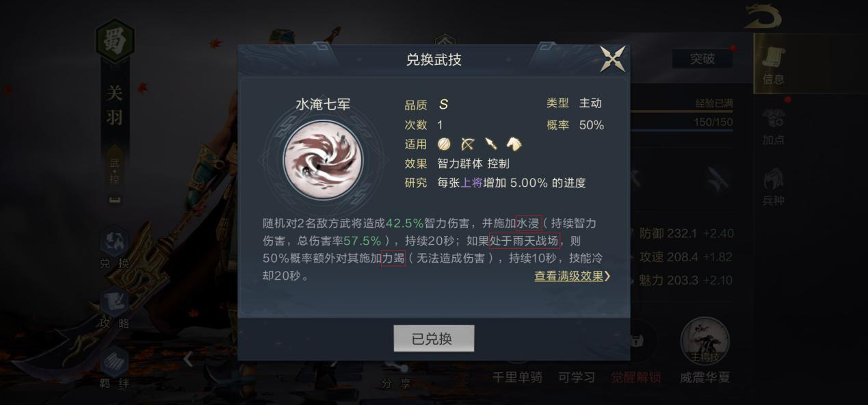Open the 信息 tab in sidebar
Image resolution: width=868 pixels, height=405 pixels.
pos(774,66)
